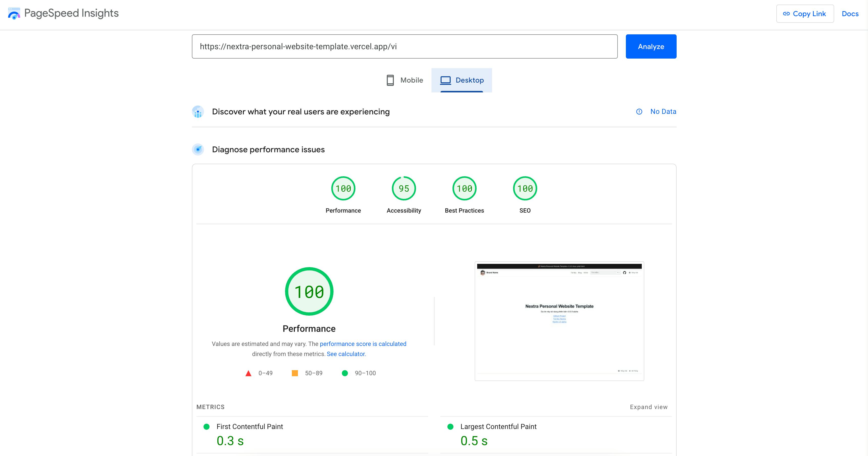The image size is (868, 456).
Task: Click the No Data info icon
Action: coord(639,112)
